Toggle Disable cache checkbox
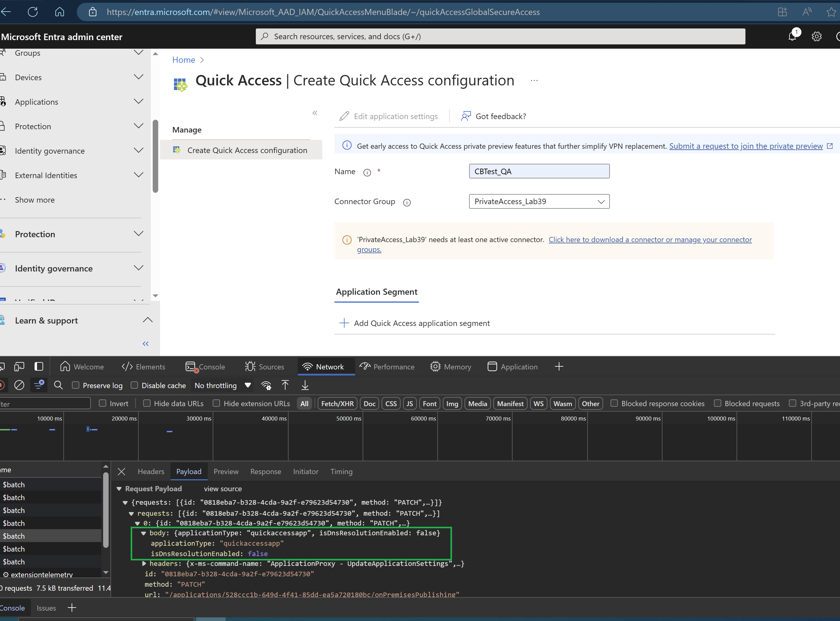Viewport: 840px width, 621px height. tap(135, 386)
